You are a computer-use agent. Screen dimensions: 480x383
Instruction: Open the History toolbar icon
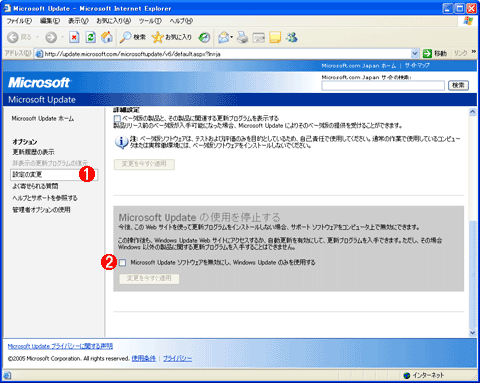click(204, 37)
